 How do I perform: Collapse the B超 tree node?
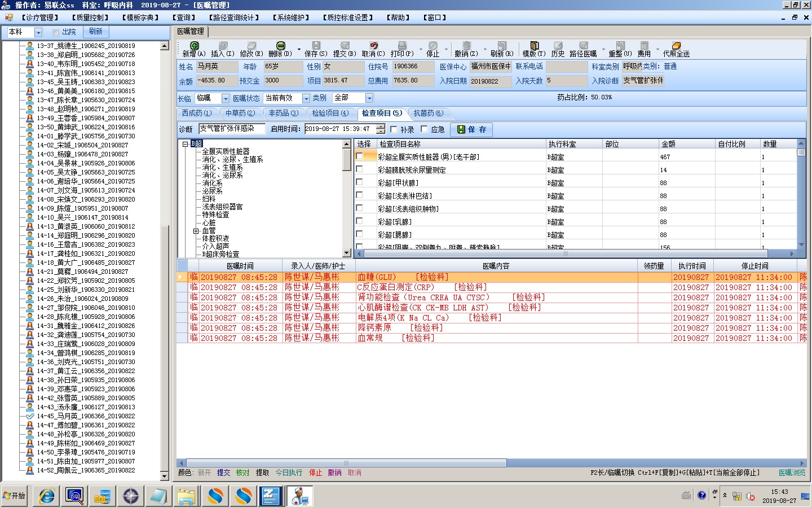(x=185, y=144)
